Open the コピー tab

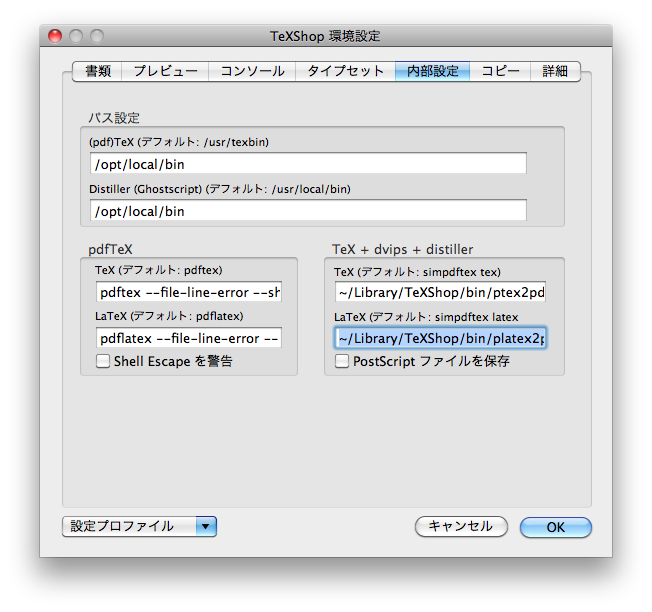point(500,71)
